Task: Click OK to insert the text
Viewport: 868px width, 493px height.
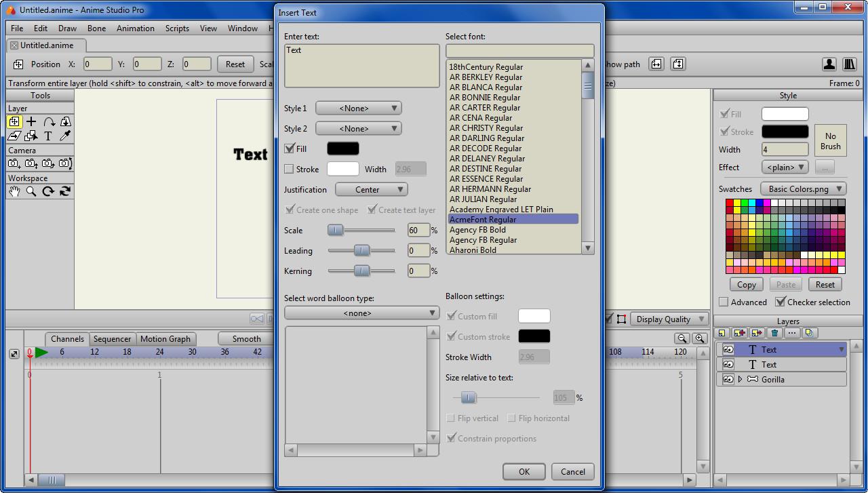Action: [524, 472]
